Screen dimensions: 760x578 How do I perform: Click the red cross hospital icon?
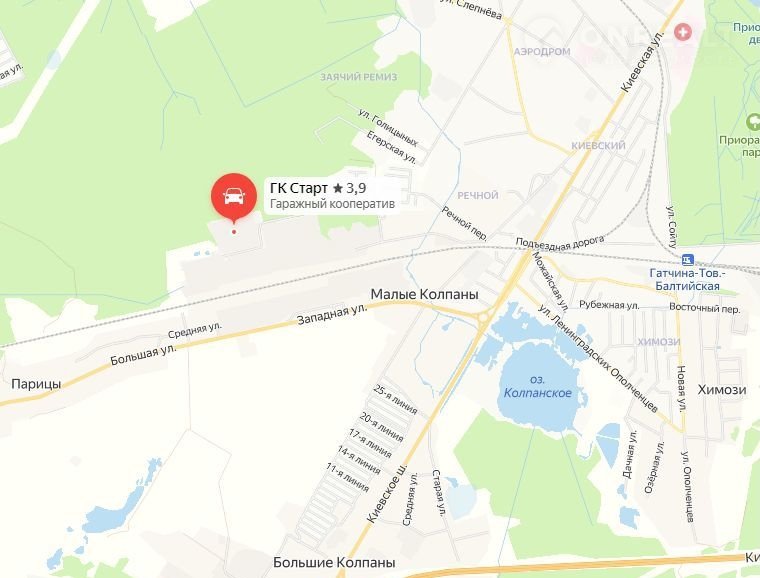pyautogui.click(x=683, y=32)
